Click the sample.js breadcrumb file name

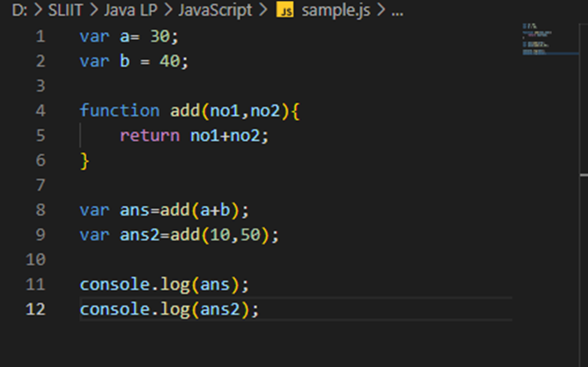point(336,10)
